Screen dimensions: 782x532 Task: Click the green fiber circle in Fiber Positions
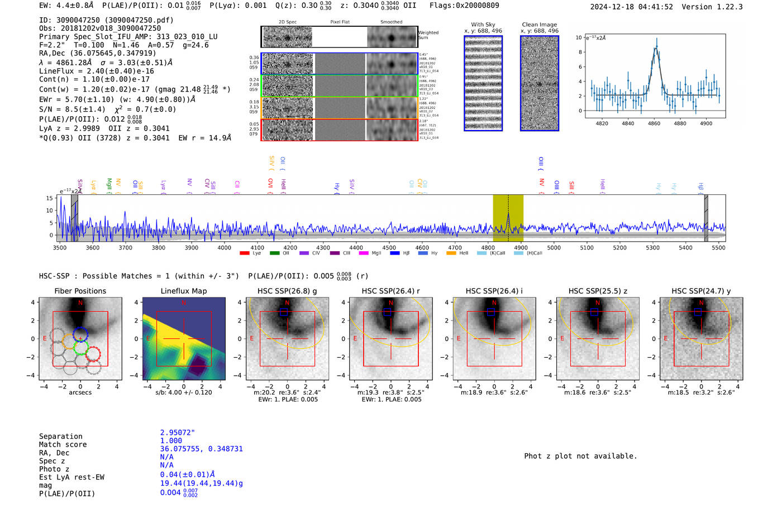(82, 348)
